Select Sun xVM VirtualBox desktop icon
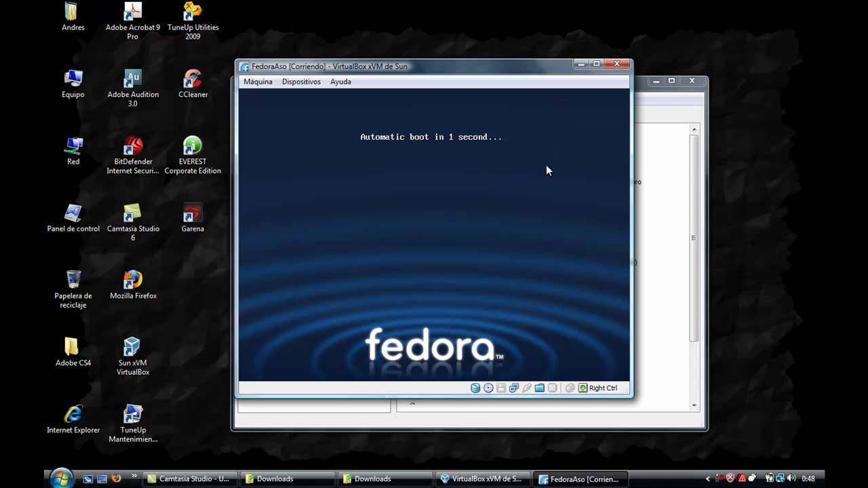Screen dimensions: 868x488 pos(133,357)
